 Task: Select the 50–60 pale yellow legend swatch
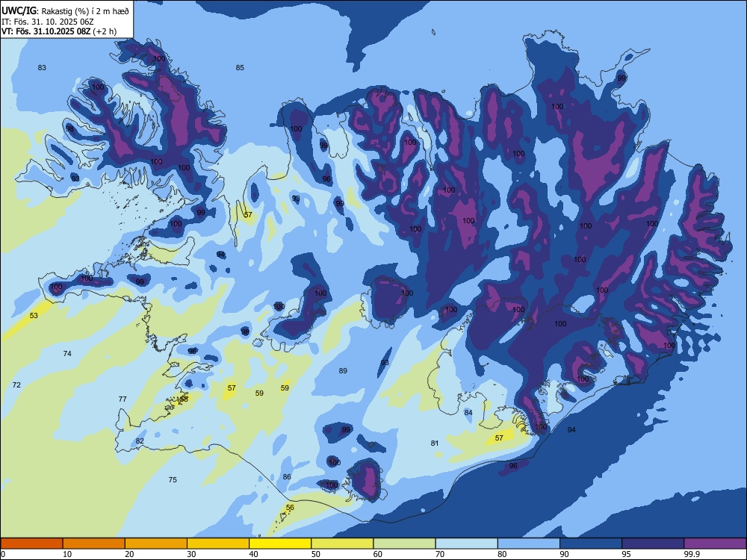pos(342,544)
